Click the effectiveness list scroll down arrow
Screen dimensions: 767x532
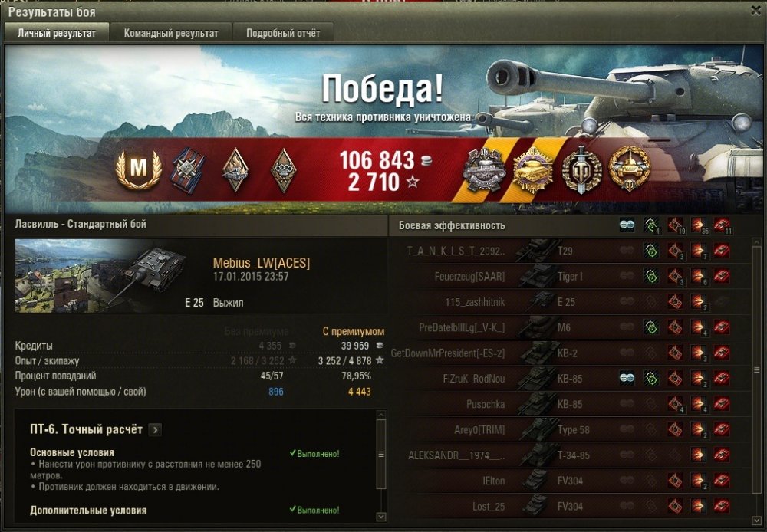pos(757,519)
